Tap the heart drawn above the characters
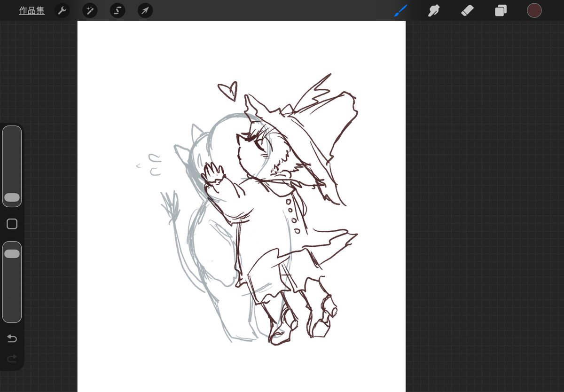 [x=228, y=91]
